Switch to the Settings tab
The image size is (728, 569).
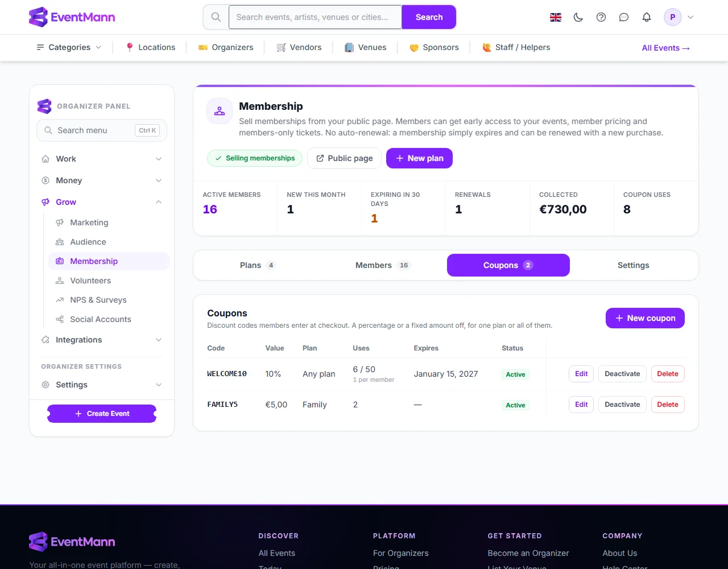coord(633,265)
